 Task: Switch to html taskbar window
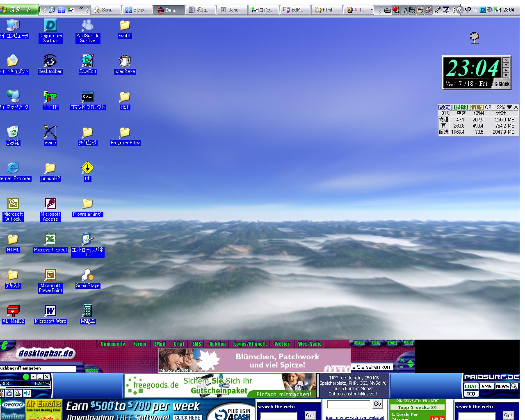[x=327, y=10]
